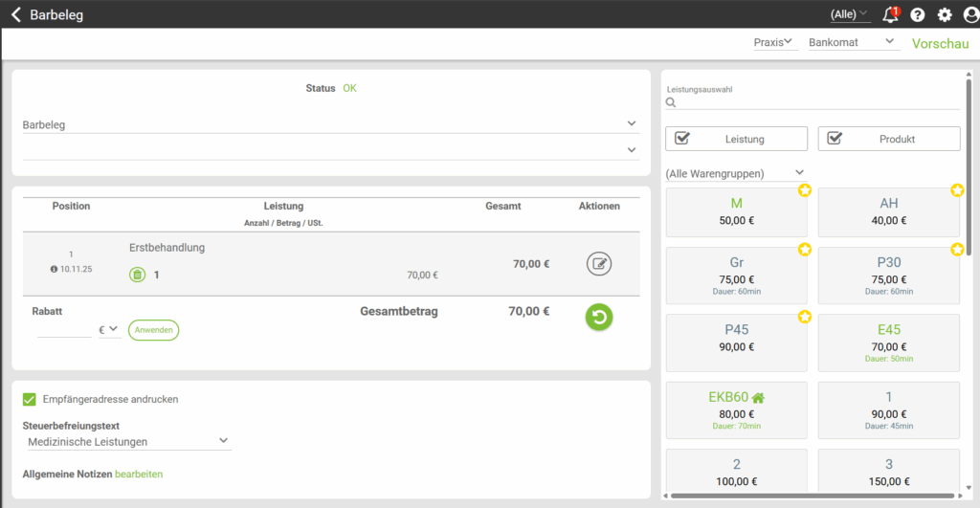Click the back arrow next to Barbeleg
The height and width of the screenshot is (508, 980).
tap(15, 14)
